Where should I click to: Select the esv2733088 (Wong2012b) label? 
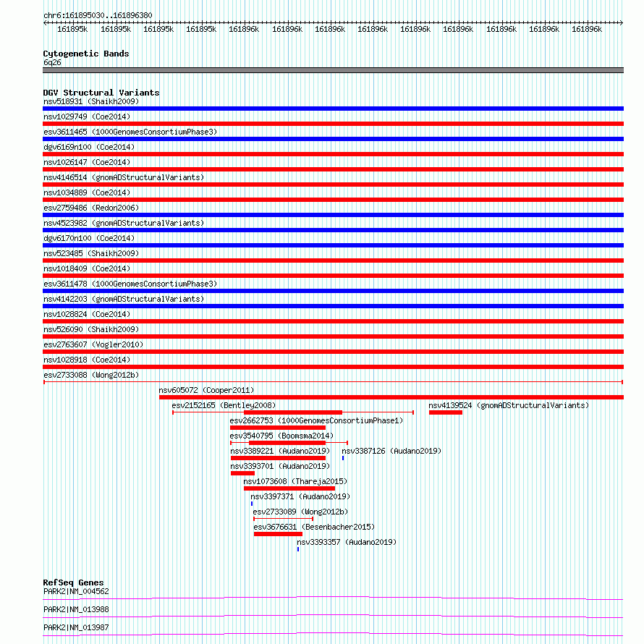pos(91,375)
